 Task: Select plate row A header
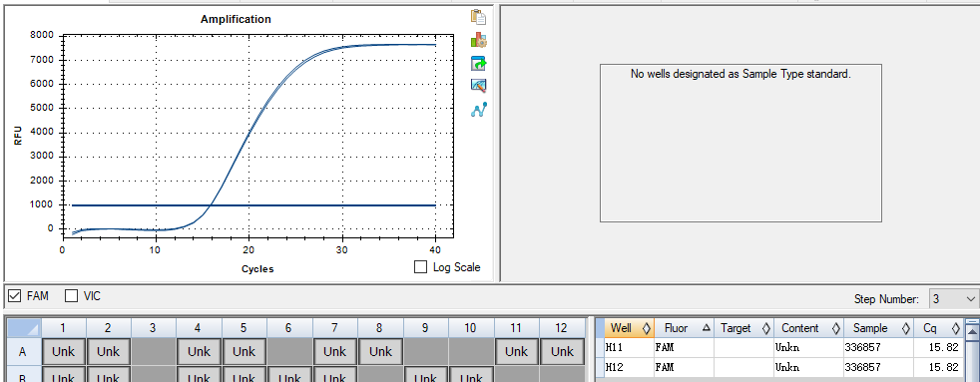[x=23, y=352]
